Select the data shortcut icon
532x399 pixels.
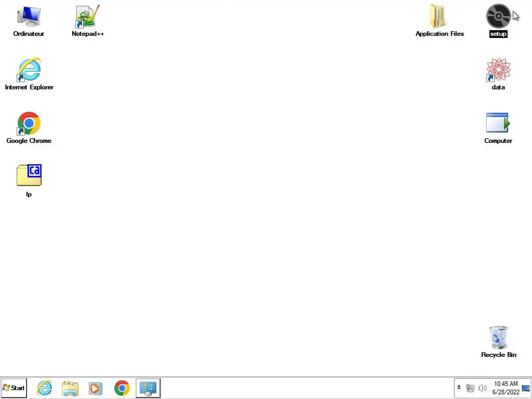coord(498,70)
